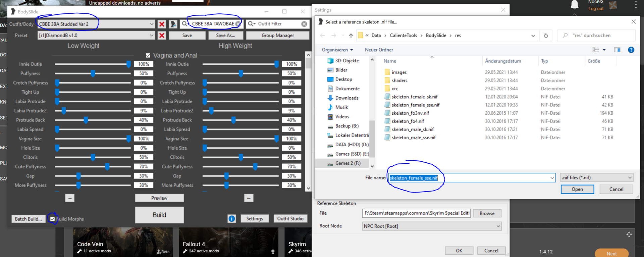The height and width of the screenshot is (257, 644).
Task: Toggle the file dialog preview pane
Action: 617,50
